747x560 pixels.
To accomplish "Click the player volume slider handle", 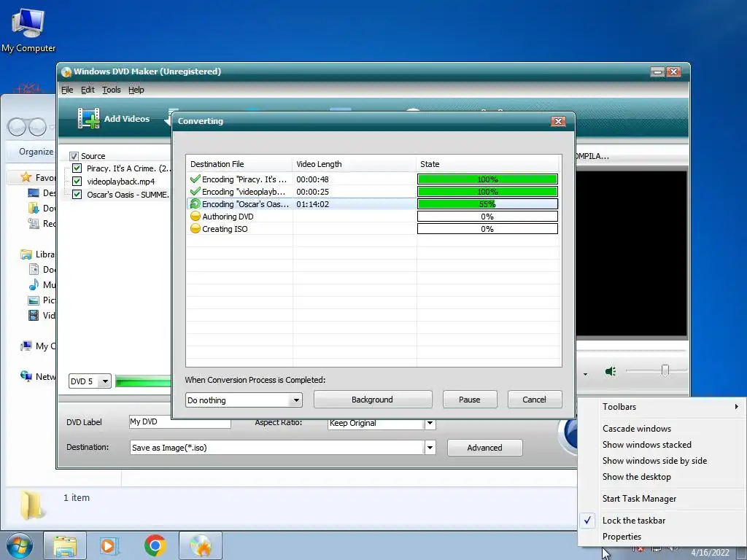I will point(665,370).
